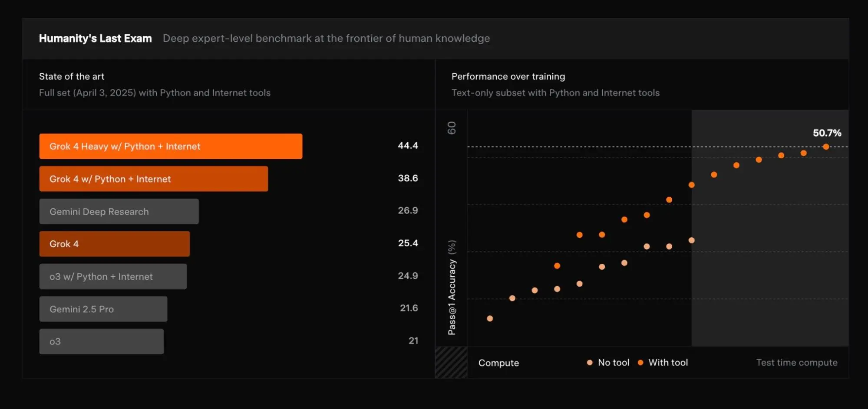This screenshot has width=868, height=409.
Task: Click the Compute axis label
Action: point(498,363)
